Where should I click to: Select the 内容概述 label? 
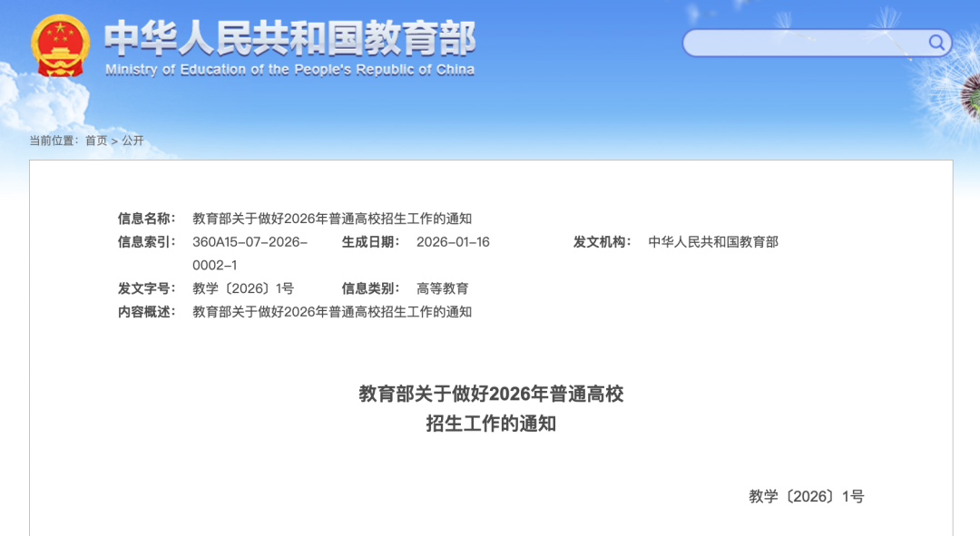coord(147,312)
